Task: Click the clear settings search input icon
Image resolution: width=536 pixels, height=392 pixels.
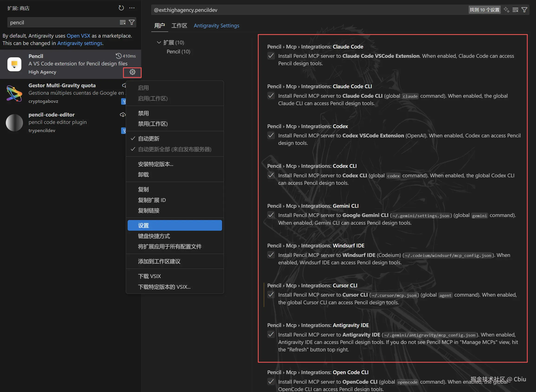Action: pos(515,10)
